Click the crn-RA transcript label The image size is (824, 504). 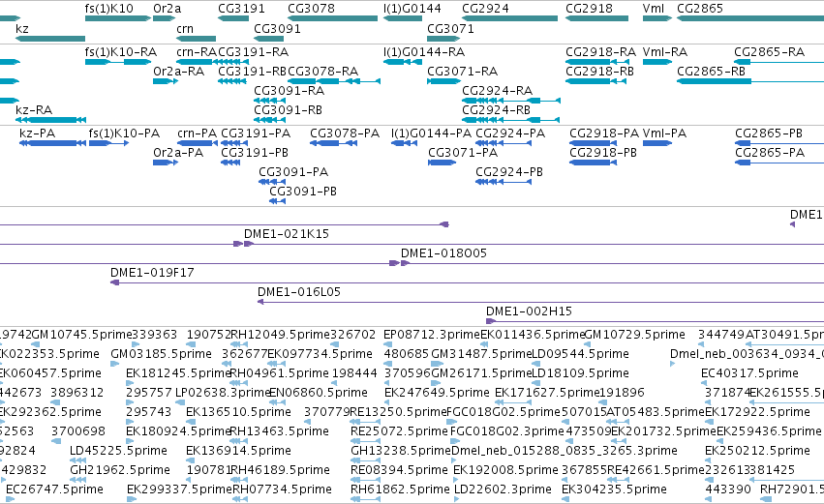(197, 52)
